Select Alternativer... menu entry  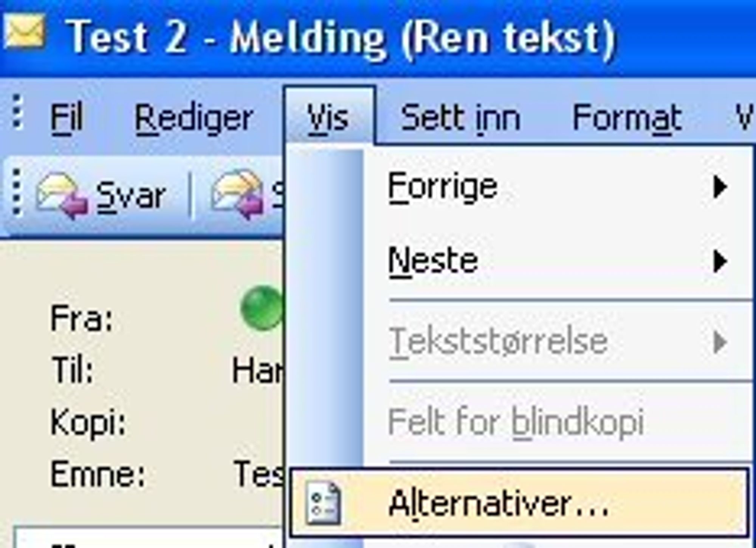click(x=519, y=502)
